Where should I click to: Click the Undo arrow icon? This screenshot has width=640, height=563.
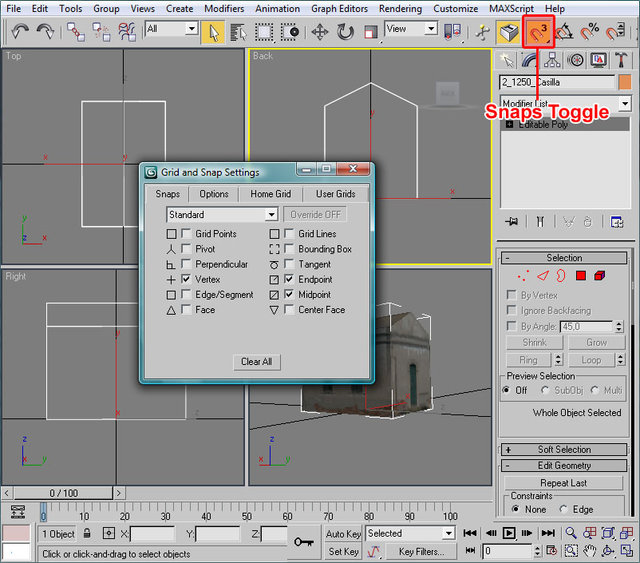(x=19, y=31)
